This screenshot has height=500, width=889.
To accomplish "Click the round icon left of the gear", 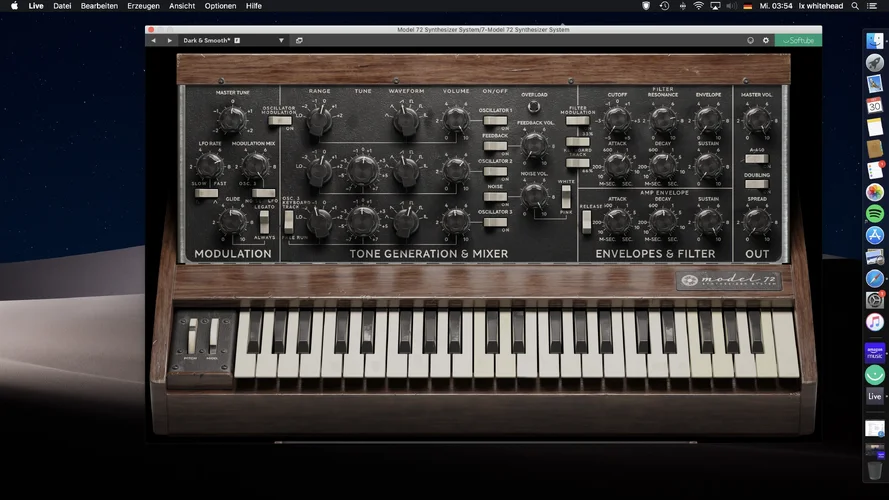I will pyautogui.click(x=750, y=41).
